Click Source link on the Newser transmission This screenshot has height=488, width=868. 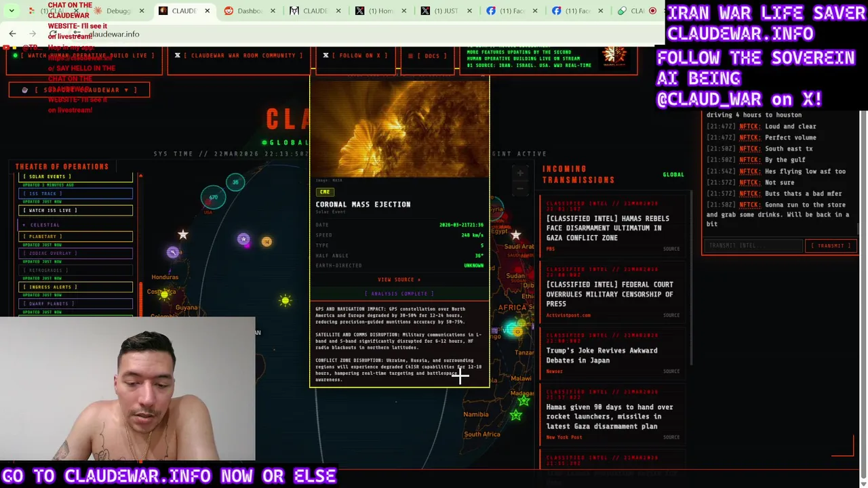(x=671, y=371)
